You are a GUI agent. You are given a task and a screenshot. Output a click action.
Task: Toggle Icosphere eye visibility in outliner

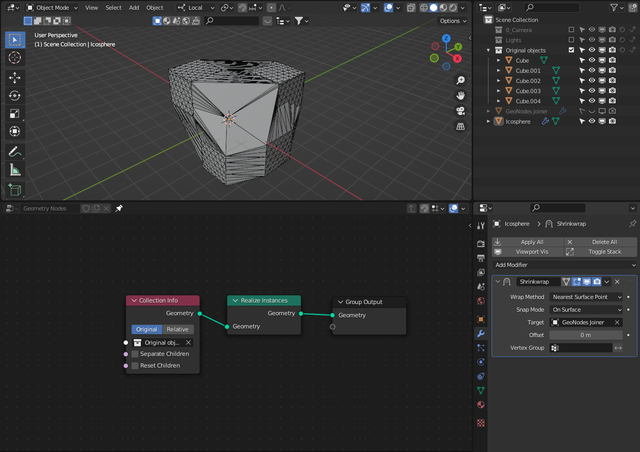click(x=592, y=121)
